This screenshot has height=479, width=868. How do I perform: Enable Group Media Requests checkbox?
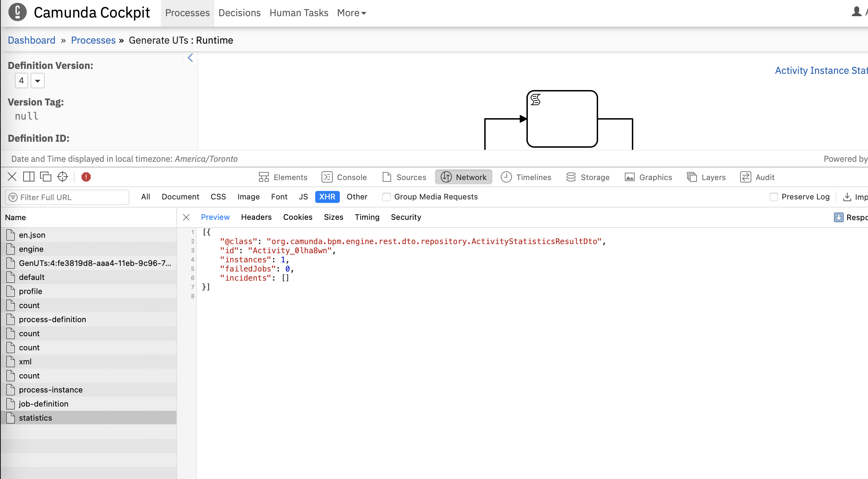386,197
